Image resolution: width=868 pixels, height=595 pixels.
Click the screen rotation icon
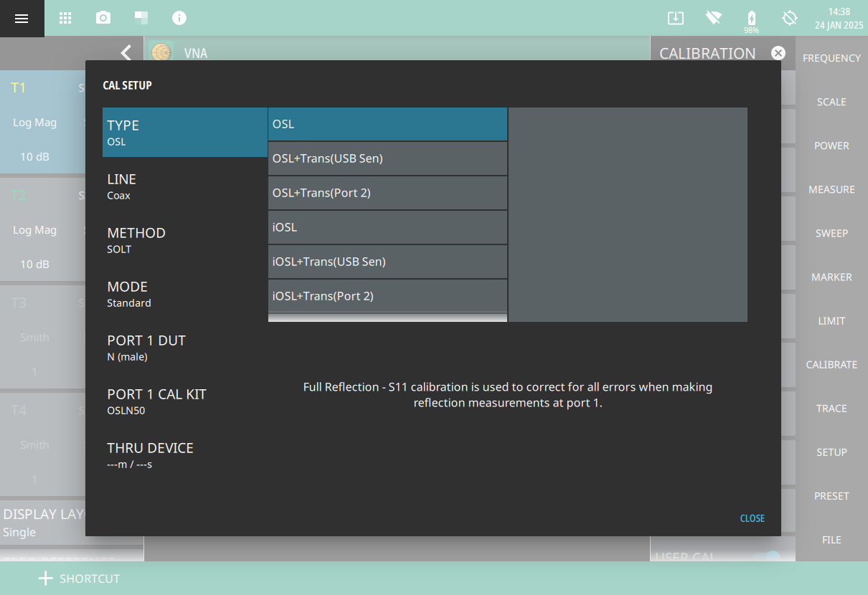coord(790,19)
